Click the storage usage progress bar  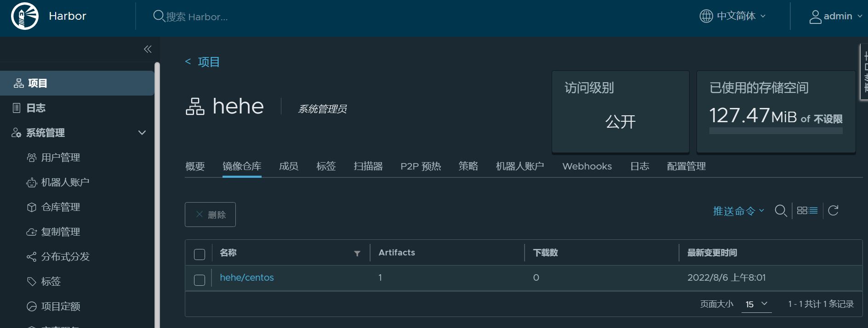point(776,131)
